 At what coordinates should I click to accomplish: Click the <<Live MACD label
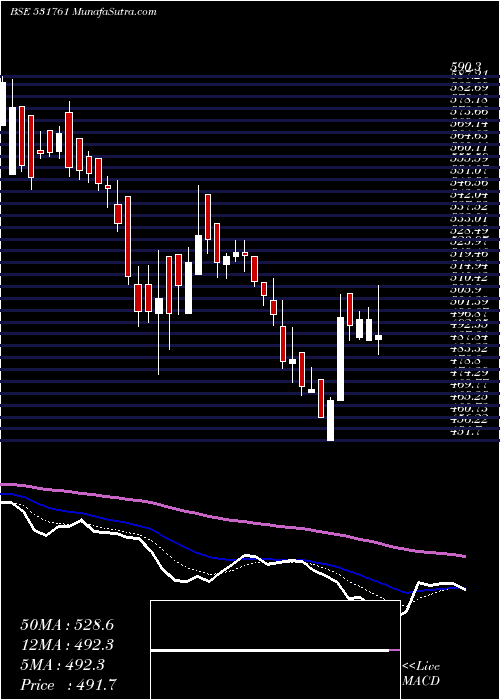click(421, 674)
